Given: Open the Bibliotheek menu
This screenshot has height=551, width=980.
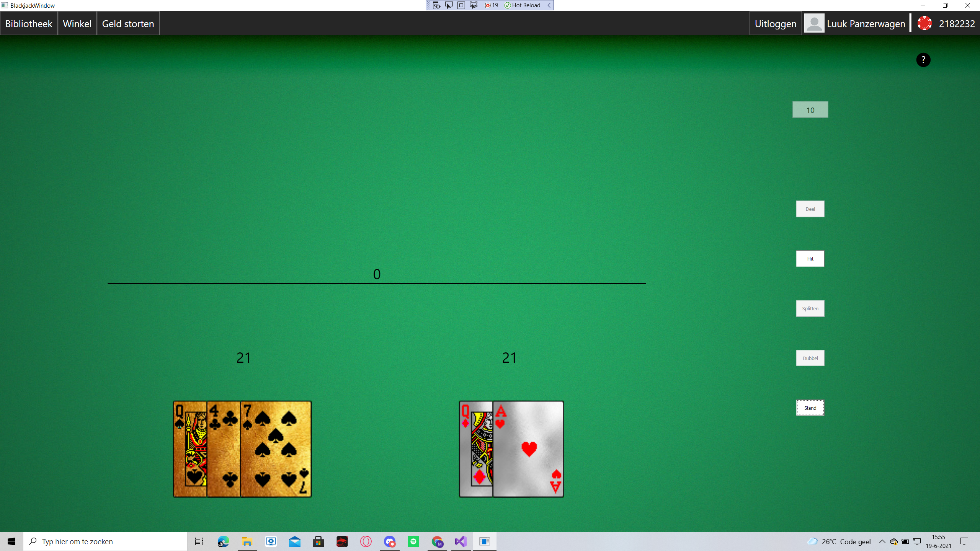Looking at the screenshot, I should pos(29,23).
